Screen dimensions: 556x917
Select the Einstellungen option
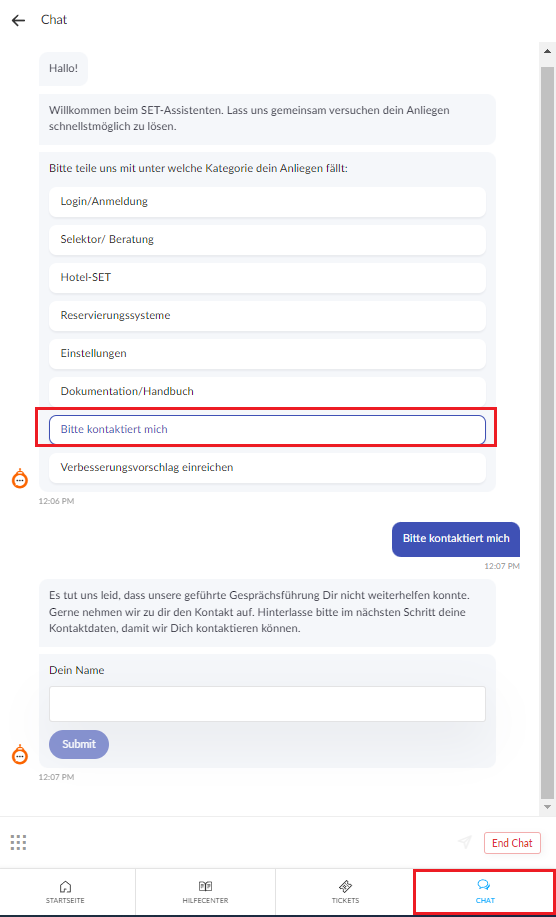tap(267, 354)
